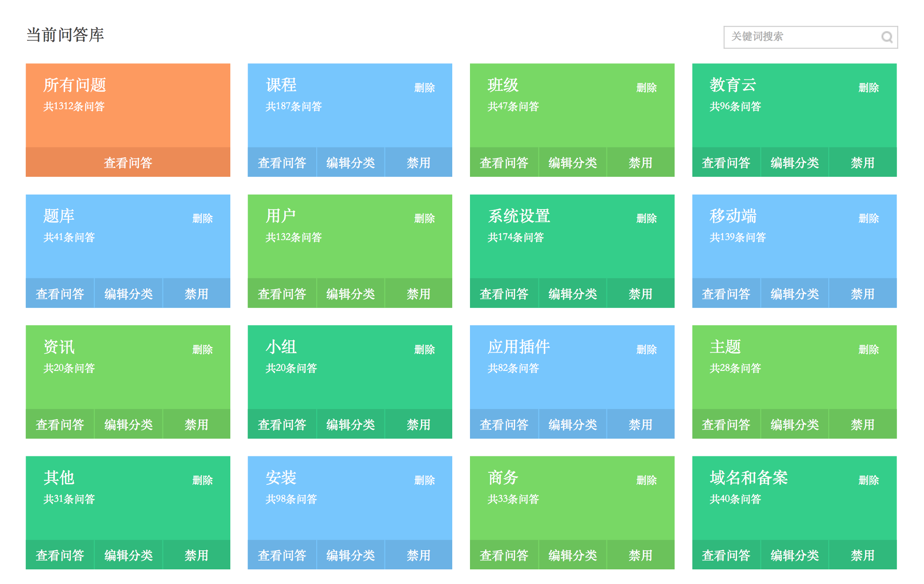Image resolution: width=924 pixels, height=584 pixels.
Task: Delete the 小组 category
Action: tap(424, 350)
